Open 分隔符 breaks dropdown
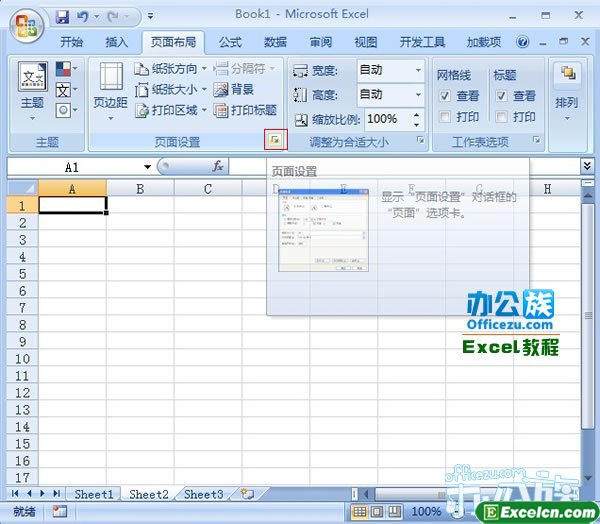Viewport: 600px width, 524px height. click(244, 69)
